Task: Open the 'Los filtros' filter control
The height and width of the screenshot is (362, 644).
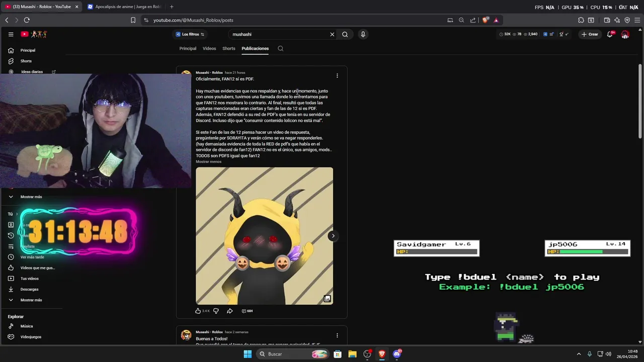Action: (x=190, y=34)
